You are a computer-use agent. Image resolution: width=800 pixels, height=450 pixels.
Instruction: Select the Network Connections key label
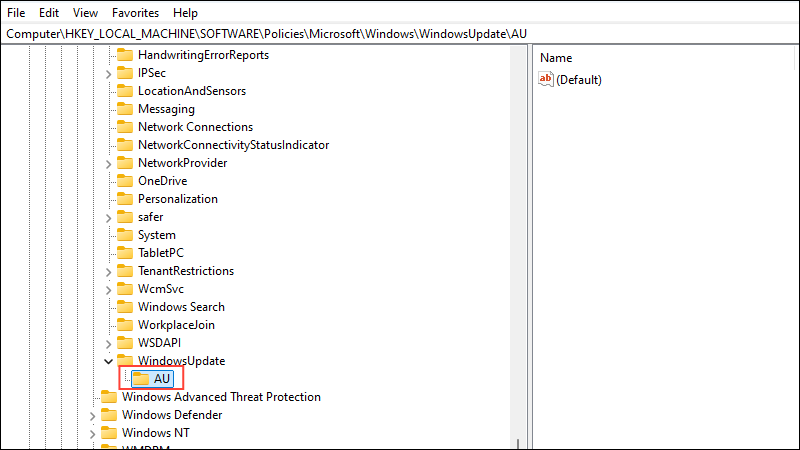pyautogui.click(x=195, y=127)
